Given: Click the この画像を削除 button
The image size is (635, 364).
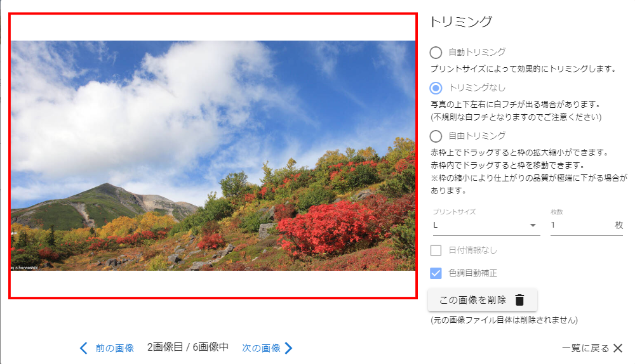Looking at the screenshot, I should pos(483,300).
